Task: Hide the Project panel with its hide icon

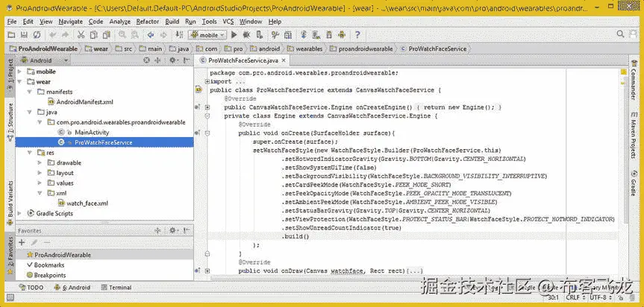Action: [187, 60]
